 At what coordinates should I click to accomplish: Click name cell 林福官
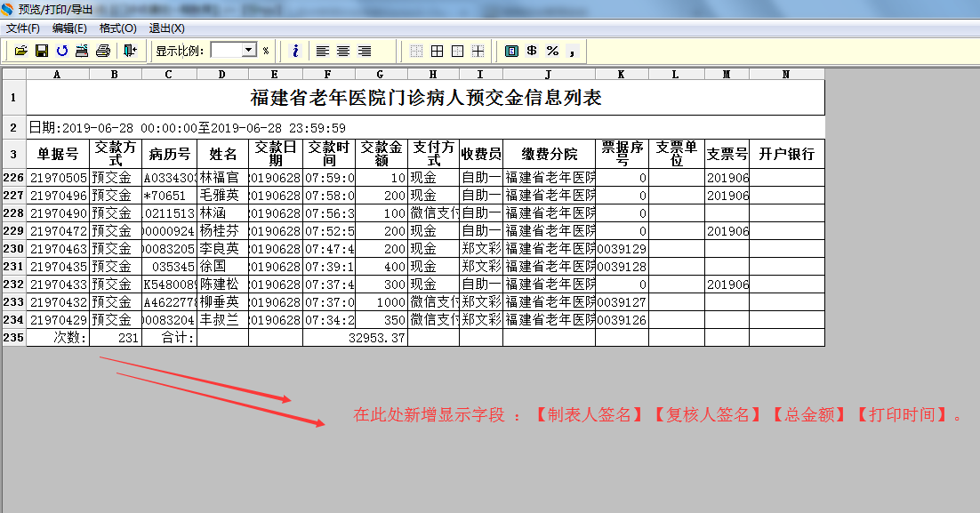(222, 178)
